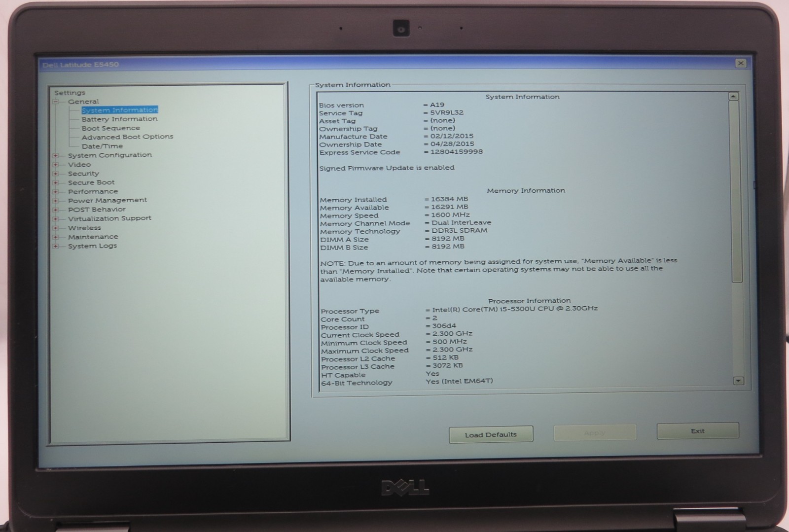Click the greyed-out Apply button
Image resolution: width=789 pixels, height=532 pixels.
[595, 432]
